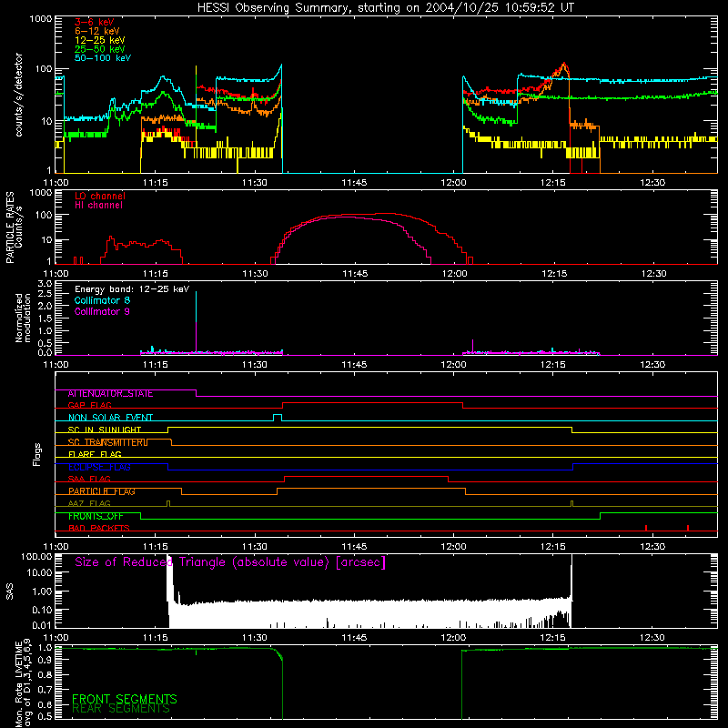This screenshot has height=728, width=728.
Task: Click the REAR SEGMENTS legend label
Action: [121, 709]
